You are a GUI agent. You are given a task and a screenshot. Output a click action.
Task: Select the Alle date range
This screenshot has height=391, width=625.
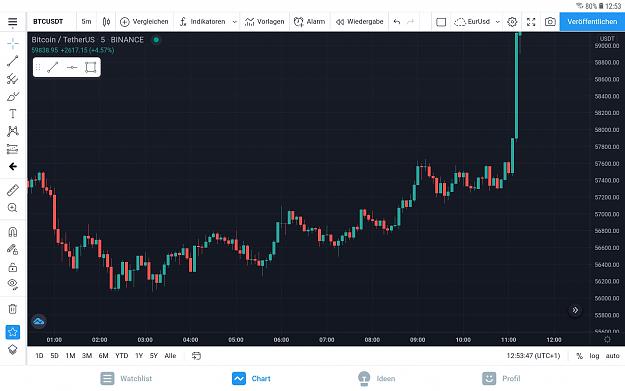(x=170, y=356)
